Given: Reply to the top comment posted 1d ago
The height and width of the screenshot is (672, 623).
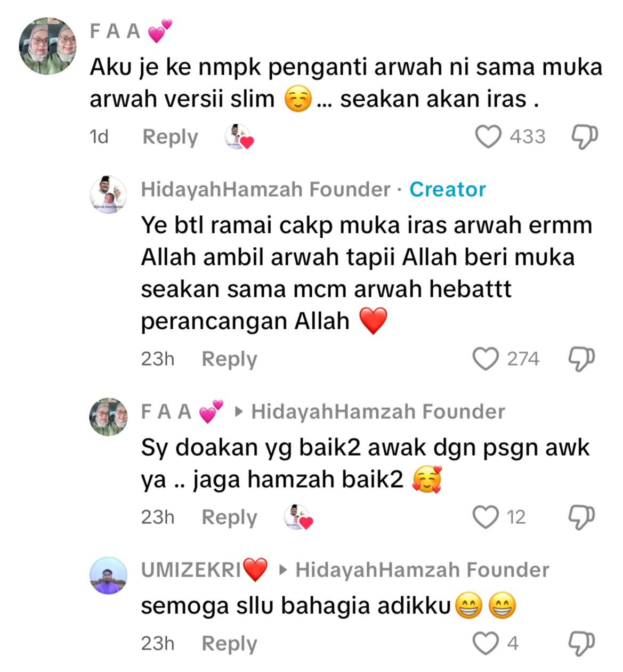Looking at the screenshot, I should pyautogui.click(x=170, y=137).
